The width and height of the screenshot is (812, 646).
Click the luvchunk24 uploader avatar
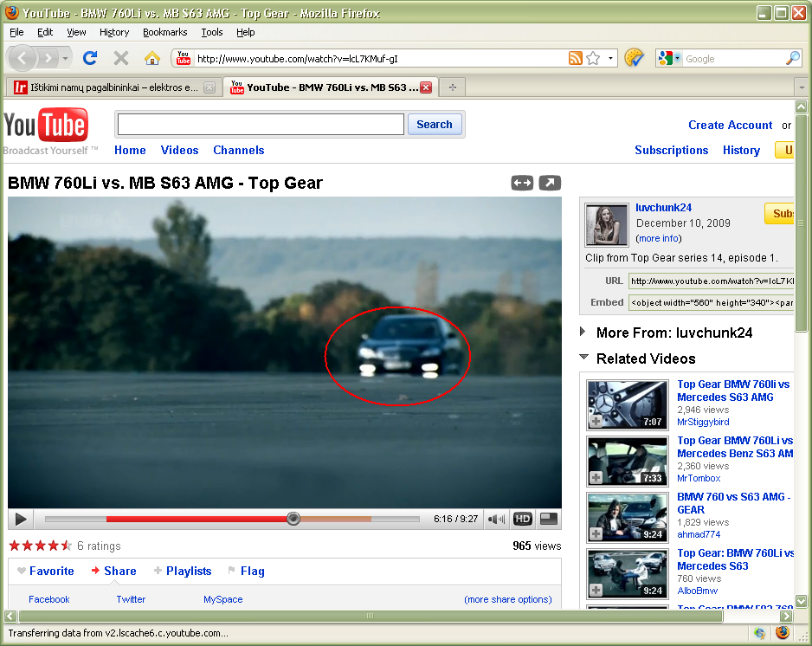click(607, 224)
